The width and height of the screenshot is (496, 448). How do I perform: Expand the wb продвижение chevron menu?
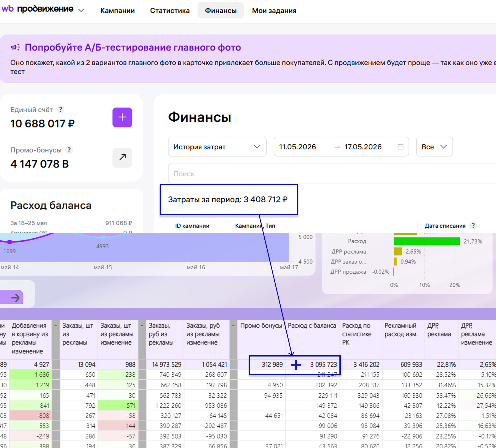pos(81,10)
